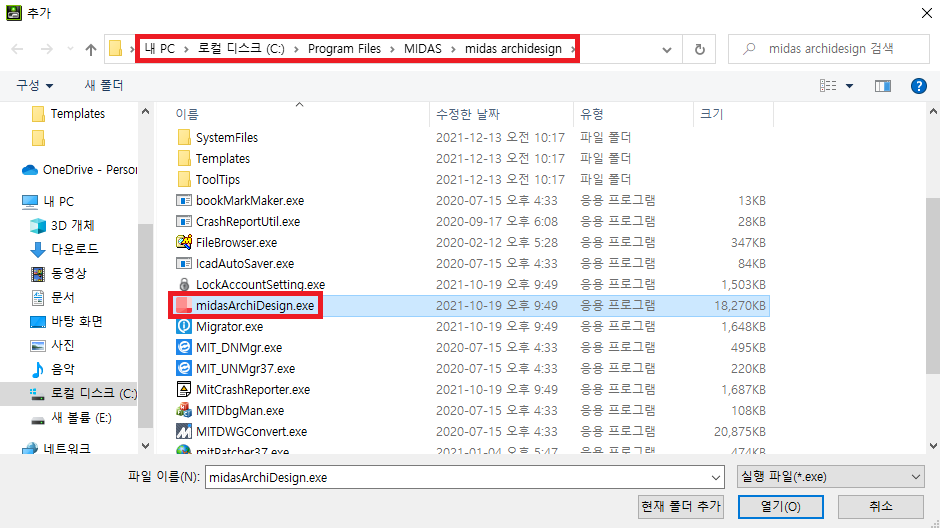Select the Migrator.exe file icon
The height and width of the screenshot is (528, 940).
coord(183,326)
